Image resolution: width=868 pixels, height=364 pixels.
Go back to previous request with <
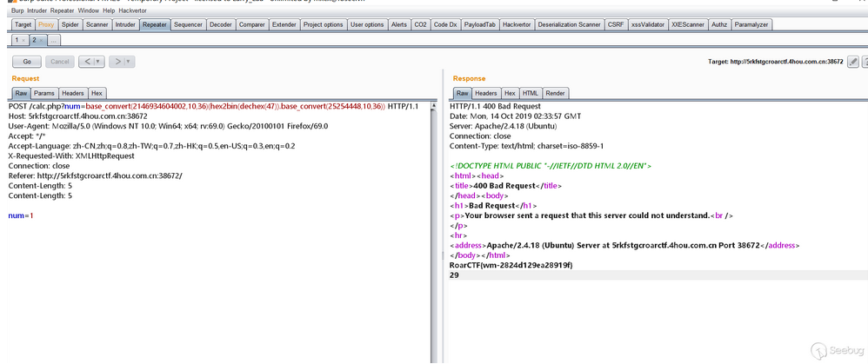[87, 62]
